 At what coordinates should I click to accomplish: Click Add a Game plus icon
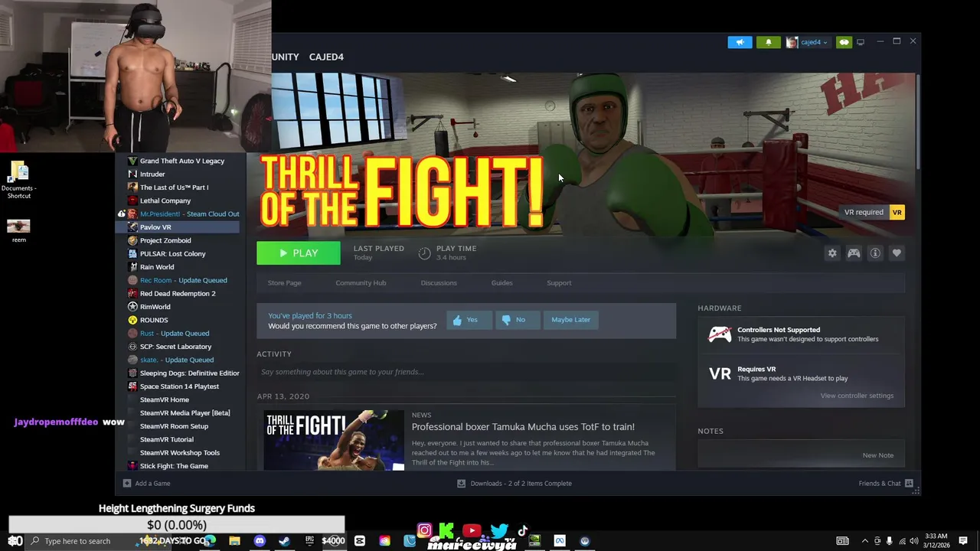[x=127, y=484]
